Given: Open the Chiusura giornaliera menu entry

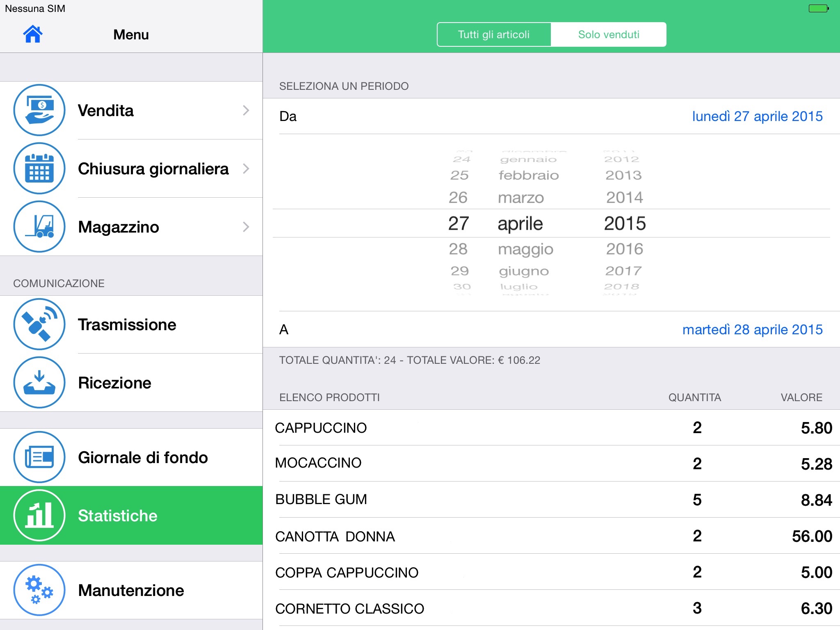Looking at the screenshot, I should point(131,169).
